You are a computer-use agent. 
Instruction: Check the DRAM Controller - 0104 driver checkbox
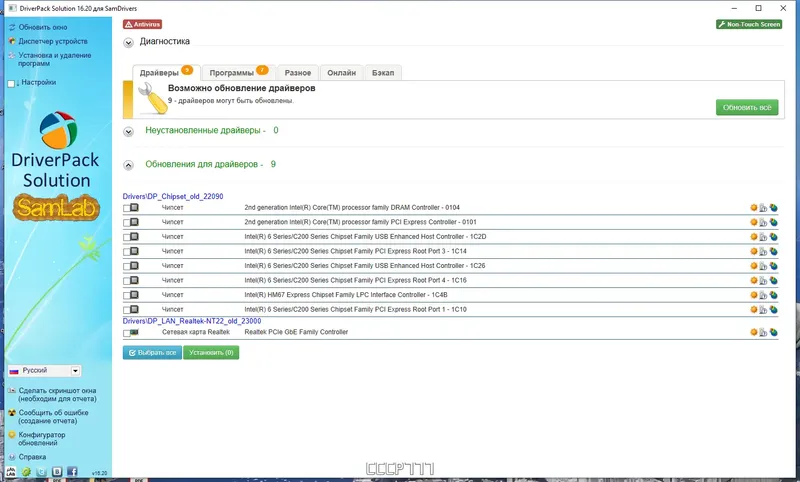click(x=127, y=208)
